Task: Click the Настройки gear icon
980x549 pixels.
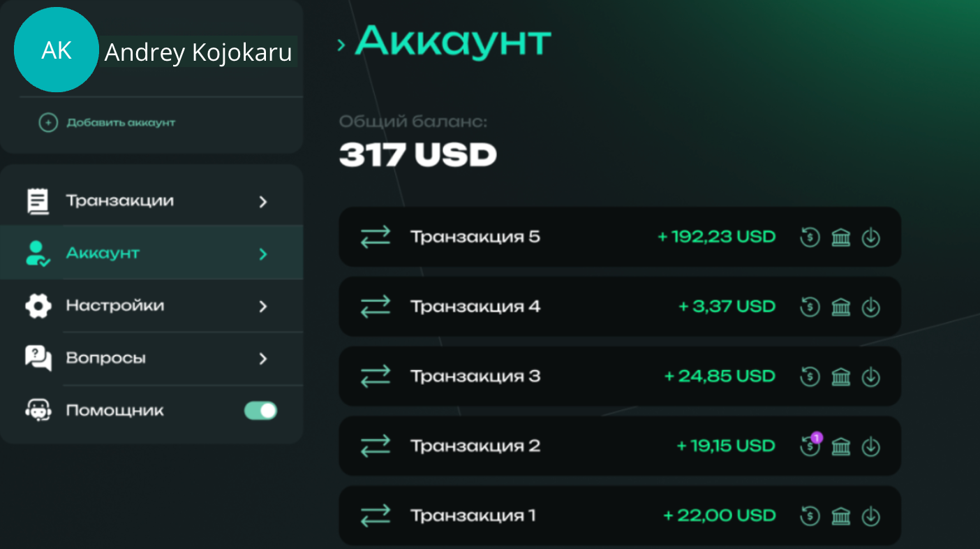Action: pyautogui.click(x=38, y=306)
